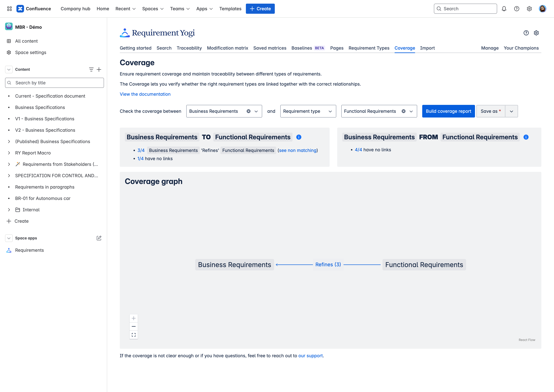Open the Requirement type dropdown
The width and height of the screenshot is (554, 392).
308,111
